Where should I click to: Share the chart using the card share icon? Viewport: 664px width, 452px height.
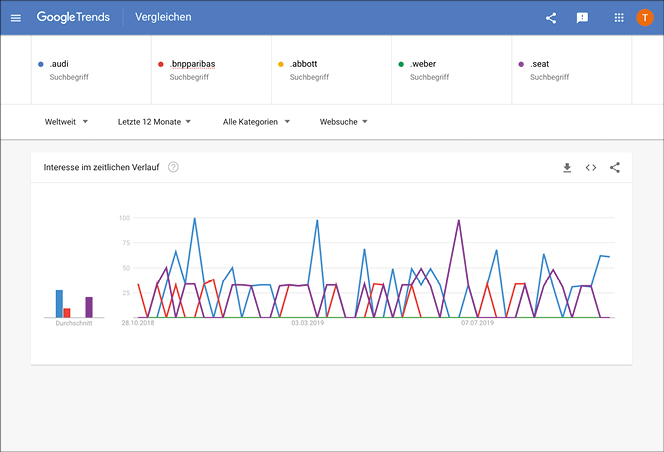[615, 168]
